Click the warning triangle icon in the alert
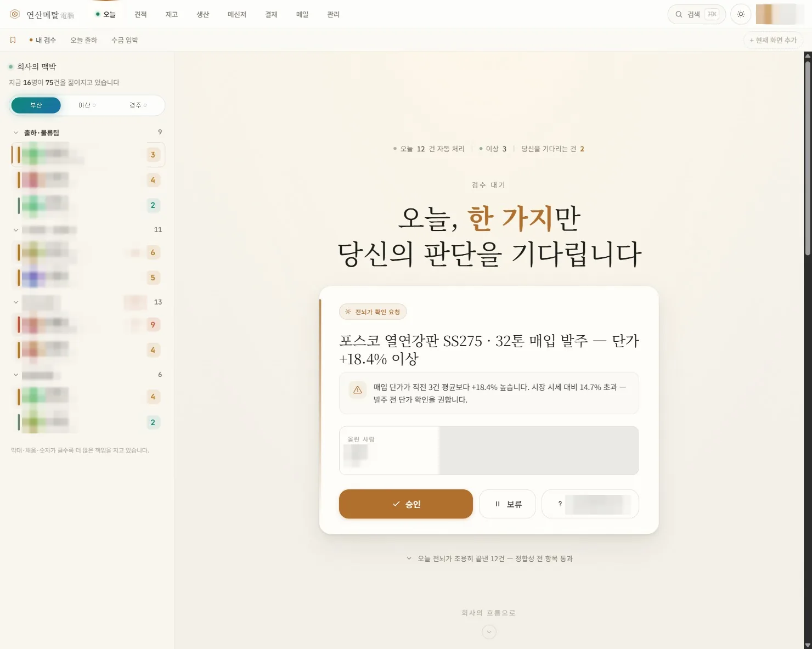This screenshot has height=649, width=812. [358, 390]
